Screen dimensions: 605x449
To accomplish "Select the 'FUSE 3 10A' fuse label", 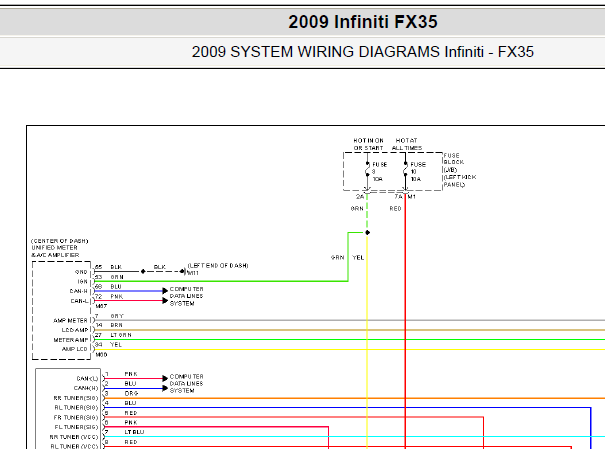I will pos(379,172).
